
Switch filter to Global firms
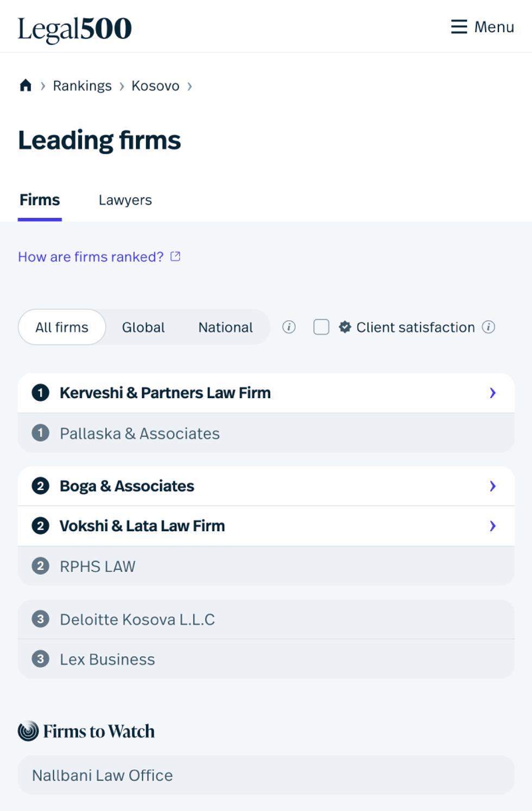pyautogui.click(x=143, y=327)
